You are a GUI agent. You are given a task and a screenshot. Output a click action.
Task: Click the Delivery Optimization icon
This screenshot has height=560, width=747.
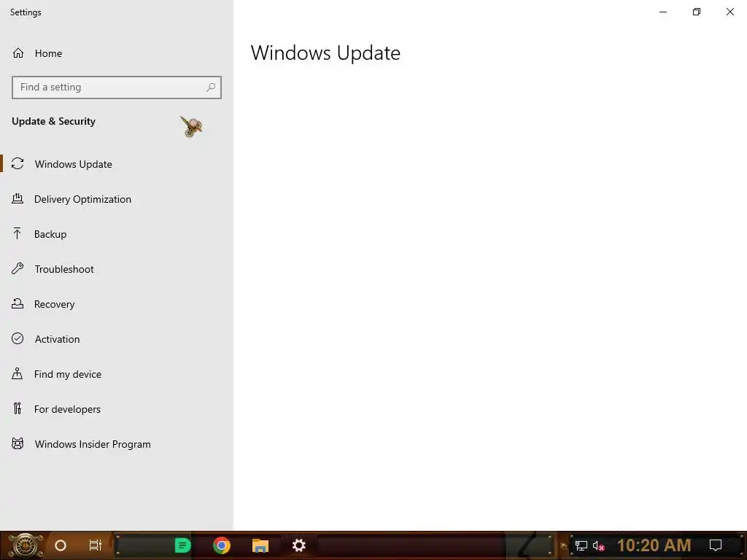pos(18,198)
